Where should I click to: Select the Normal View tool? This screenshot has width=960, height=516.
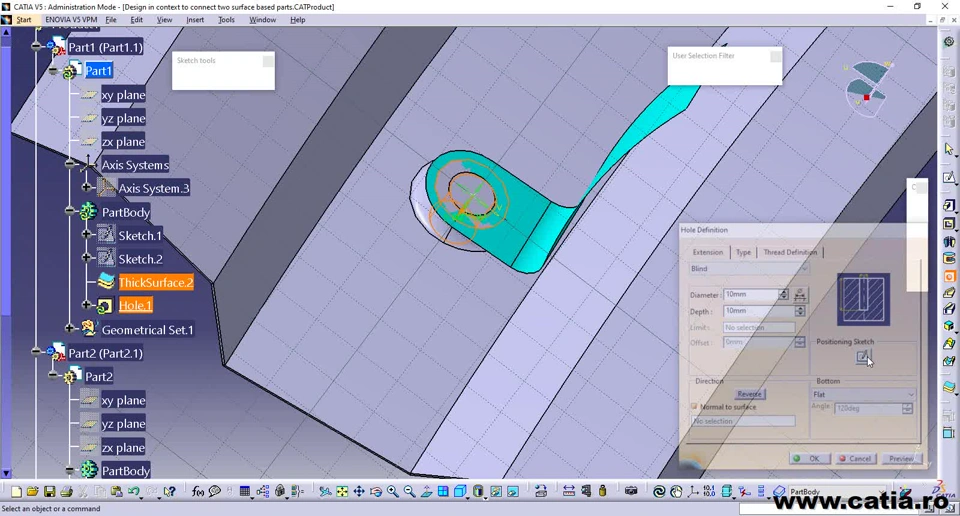[426, 492]
